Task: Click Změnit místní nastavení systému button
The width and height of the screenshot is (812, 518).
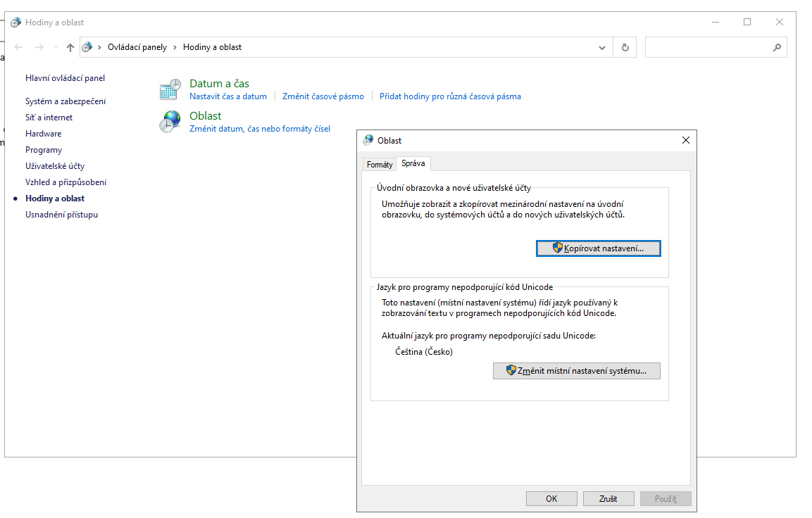Action: (576, 371)
